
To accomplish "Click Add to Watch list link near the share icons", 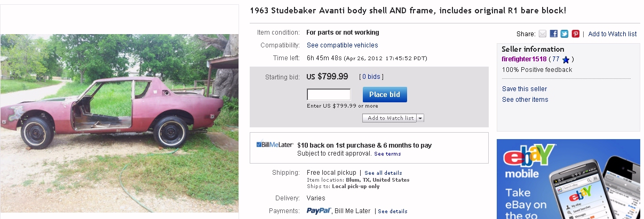I will [x=612, y=34].
